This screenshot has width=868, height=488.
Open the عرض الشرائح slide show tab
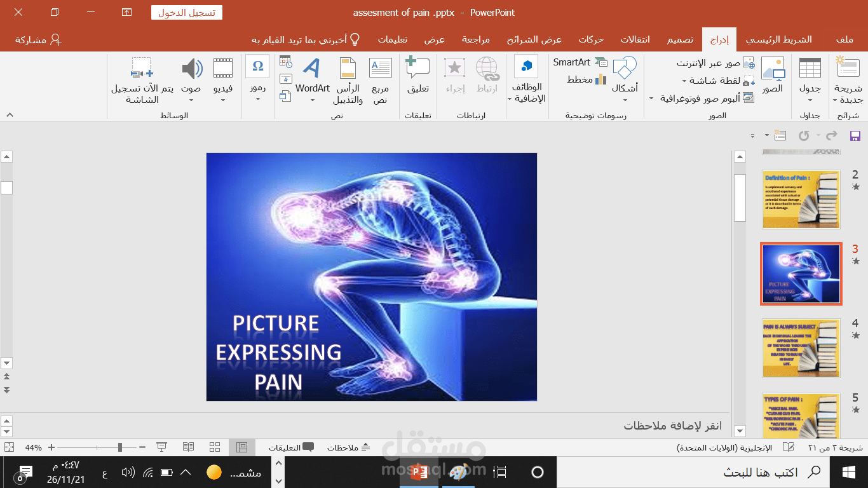534,39
